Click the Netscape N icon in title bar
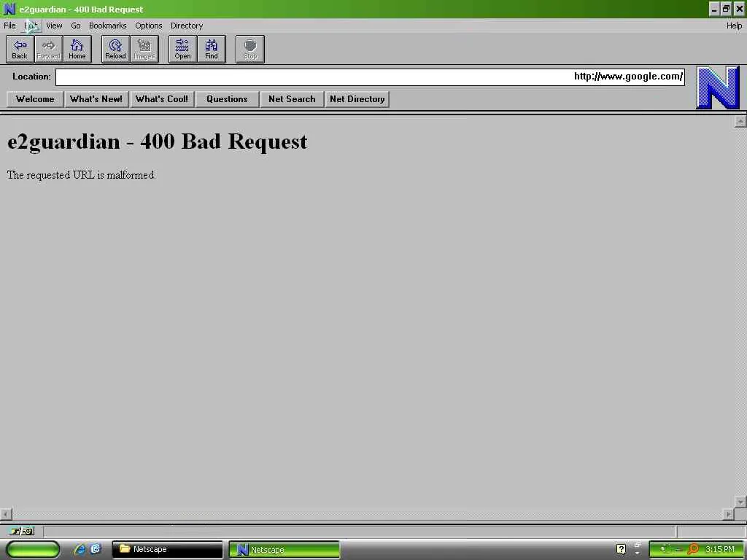Screen dimensions: 747x560 [x=9, y=9]
